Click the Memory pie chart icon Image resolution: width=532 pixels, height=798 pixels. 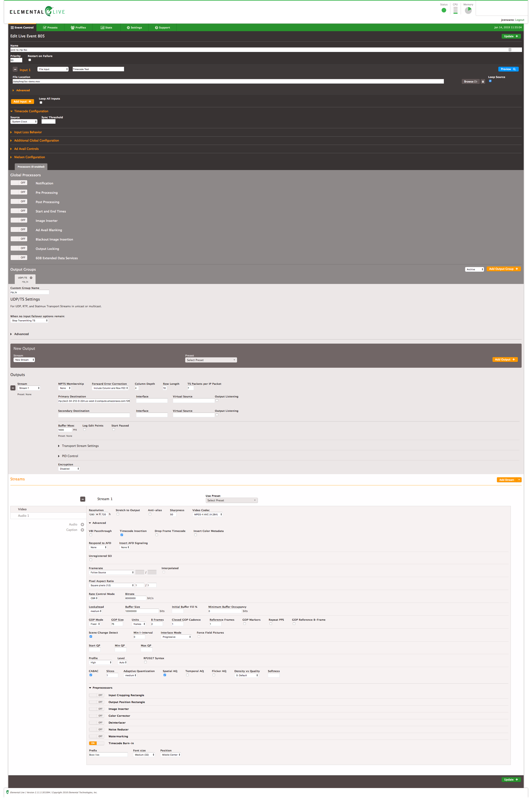468,11
